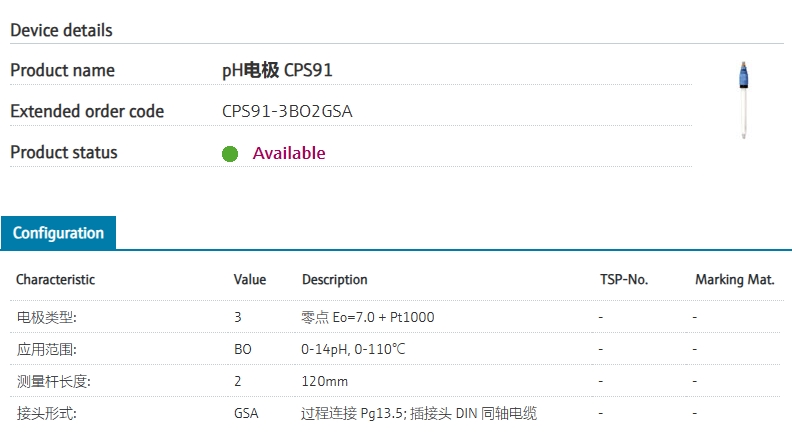The height and width of the screenshot is (439, 792).
Task: Click the 0-14pH, 0-110℃ description
Action: pyautogui.click(x=353, y=349)
